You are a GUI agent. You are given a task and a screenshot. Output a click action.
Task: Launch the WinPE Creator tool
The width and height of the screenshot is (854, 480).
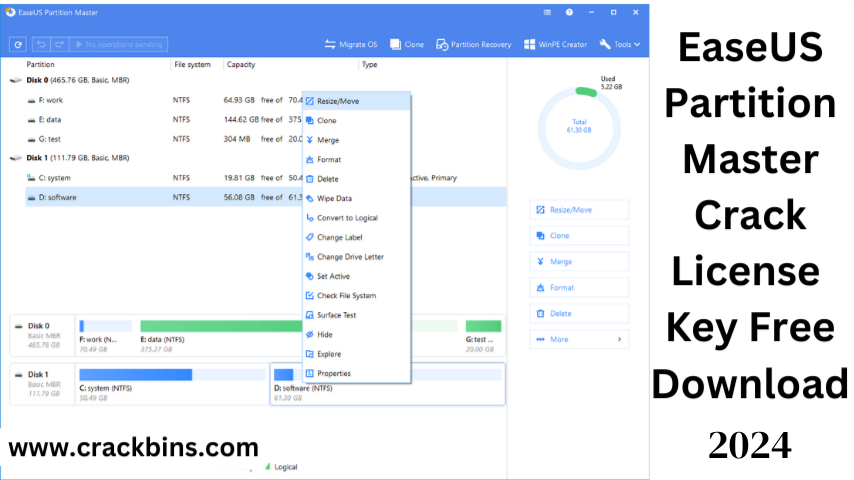[x=555, y=45]
